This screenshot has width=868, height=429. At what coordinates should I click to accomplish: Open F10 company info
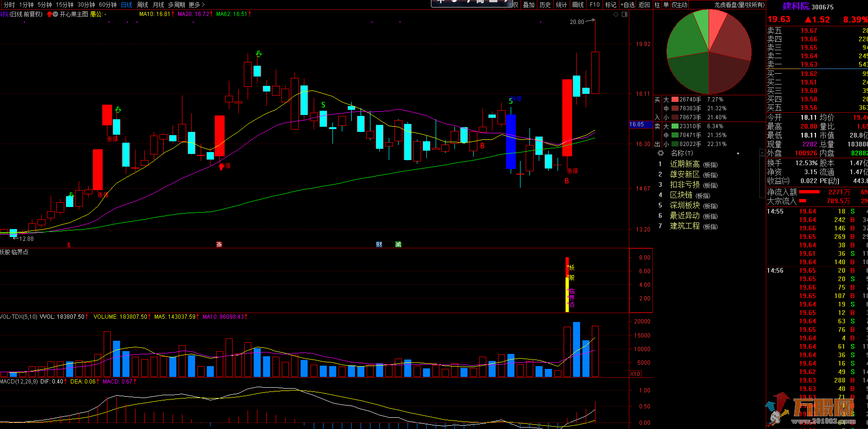[595, 5]
